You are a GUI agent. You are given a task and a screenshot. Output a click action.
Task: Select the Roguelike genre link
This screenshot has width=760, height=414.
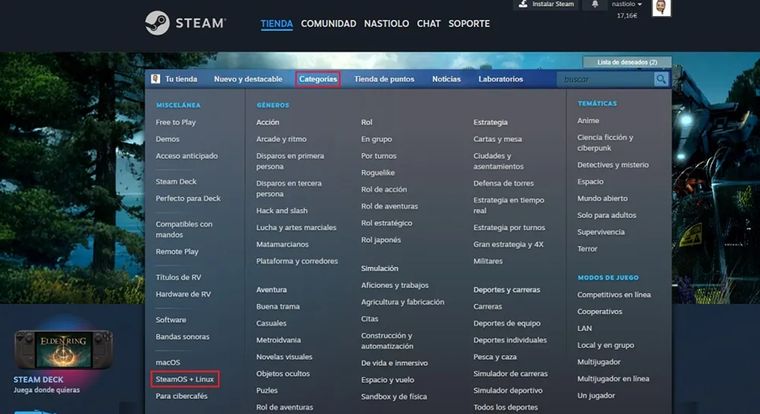[379, 172]
